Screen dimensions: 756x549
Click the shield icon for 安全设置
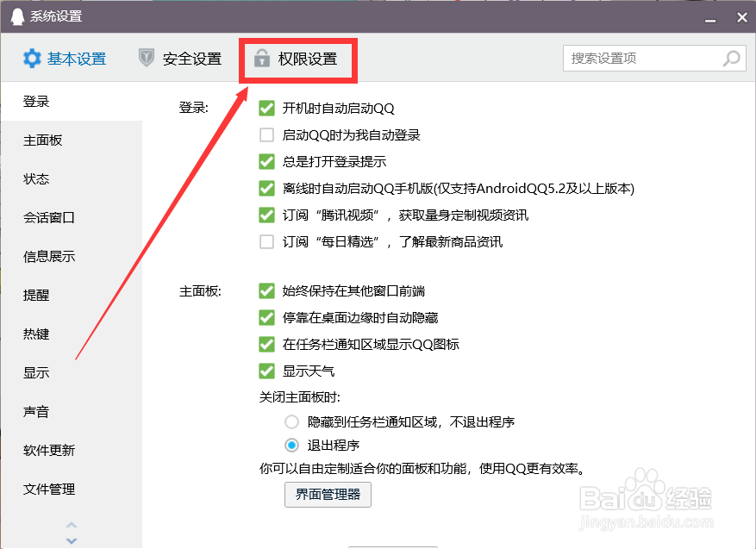click(146, 58)
